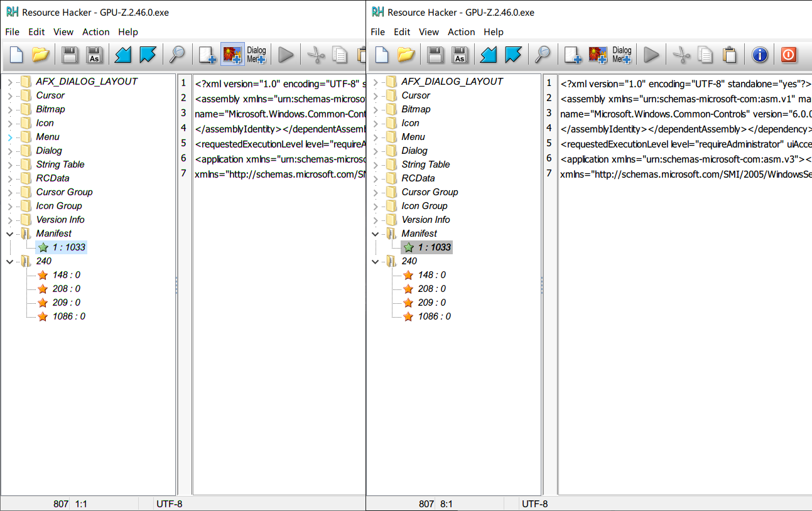The width and height of the screenshot is (812, 511).
Task: Click blue Info icon in right window
Action: pos(760,55)
